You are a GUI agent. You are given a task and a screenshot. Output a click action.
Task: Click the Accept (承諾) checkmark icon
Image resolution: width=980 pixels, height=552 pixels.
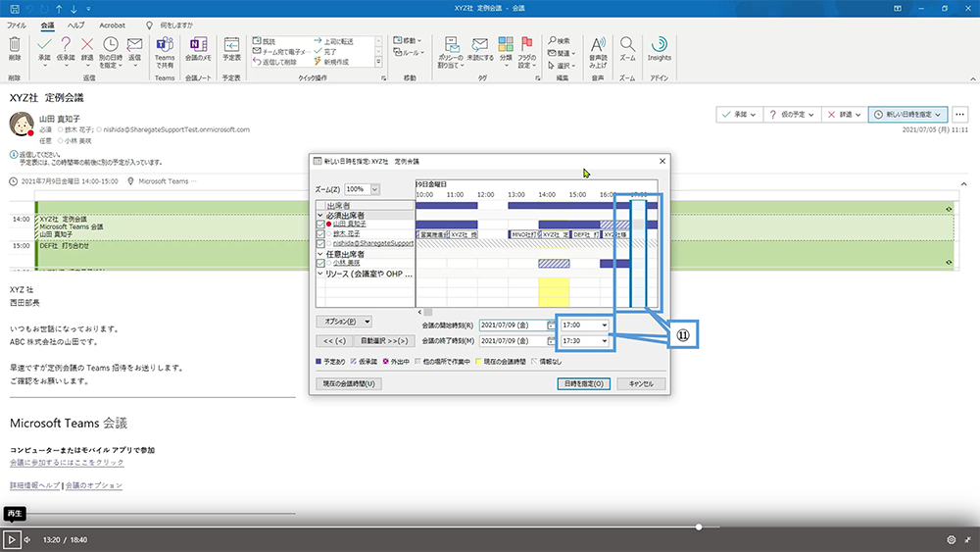point(44,44)
